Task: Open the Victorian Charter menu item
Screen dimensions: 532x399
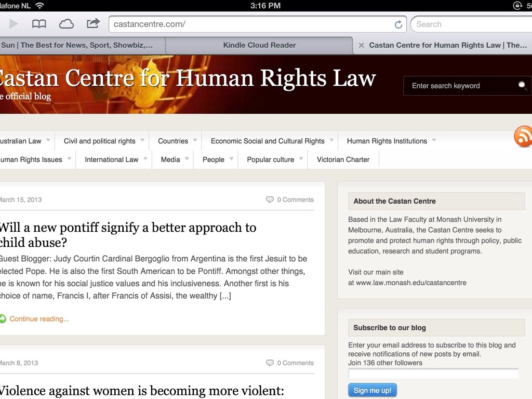Action: pos(343,159)
